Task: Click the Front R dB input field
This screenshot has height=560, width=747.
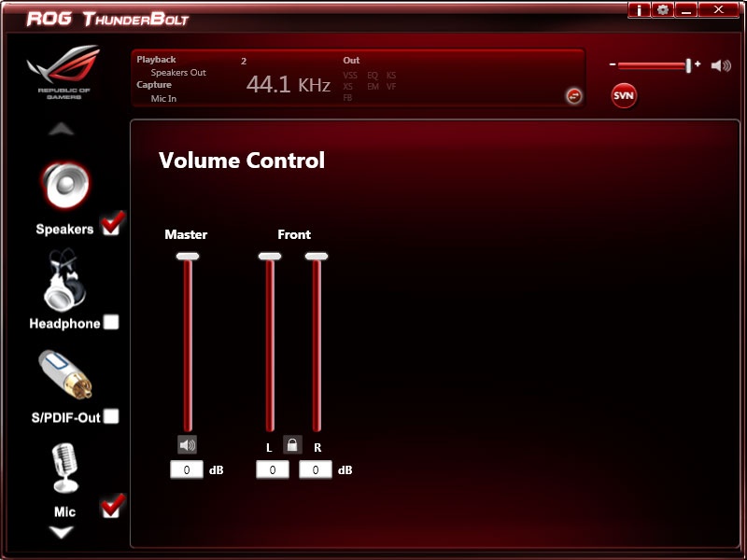Action: coord(316,470)
